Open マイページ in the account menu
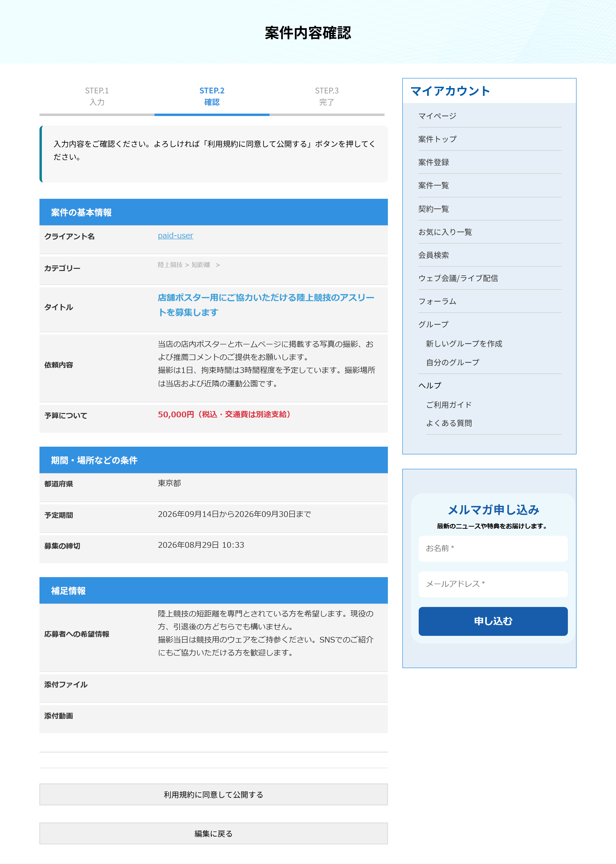This screenshot has height=864, width=616. [x=437, y=116]
